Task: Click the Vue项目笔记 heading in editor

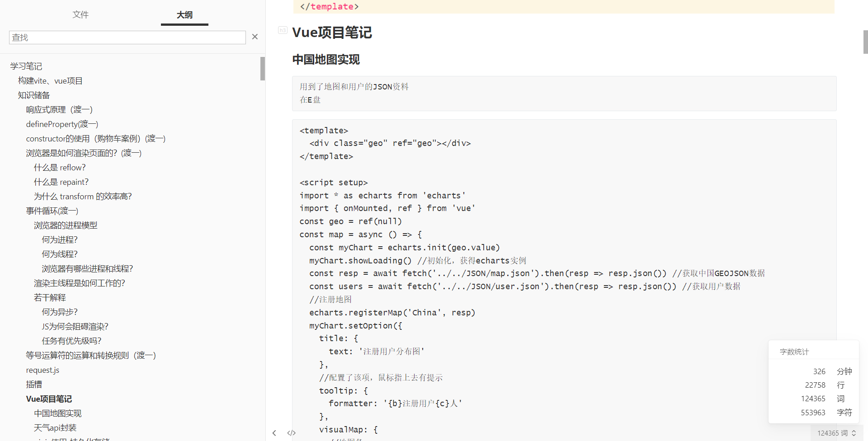Action: (332, 32)
